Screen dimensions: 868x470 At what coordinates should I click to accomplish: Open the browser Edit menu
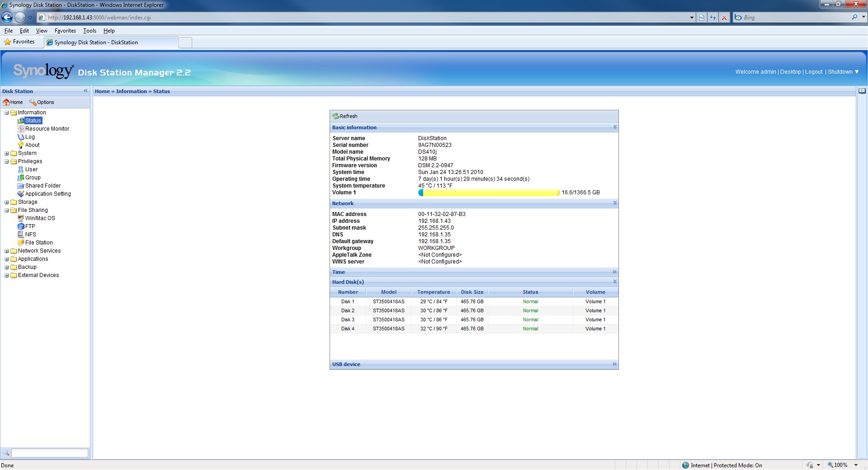[24, 31]
